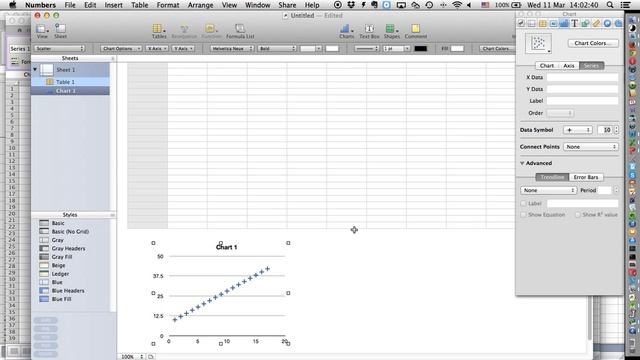
Task: Open Time Machine menu bar icon
Action: (x=429, y=5)
